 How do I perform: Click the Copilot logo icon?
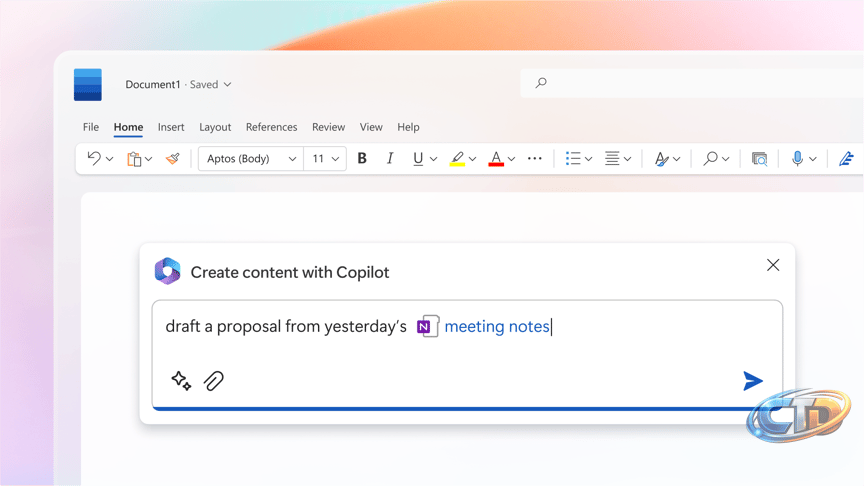[168, 271]
